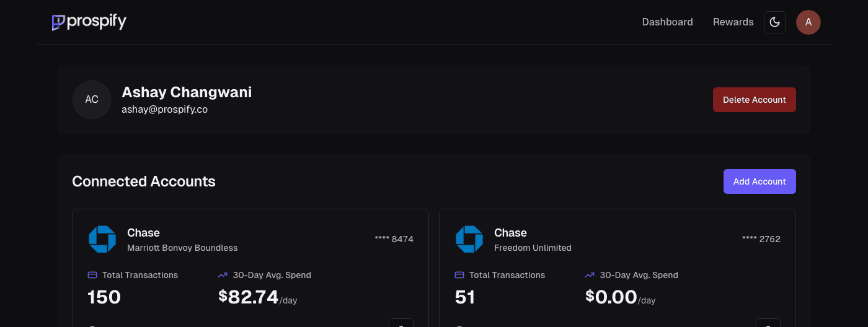
Task: Click the Add Account button
Action: (x=759, y=181)
